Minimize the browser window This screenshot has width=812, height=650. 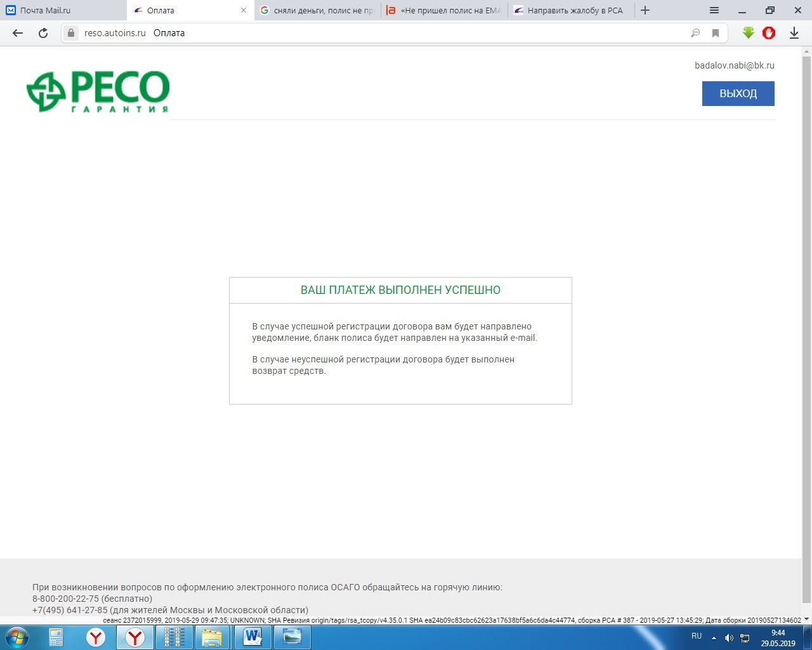coord(742,10)
